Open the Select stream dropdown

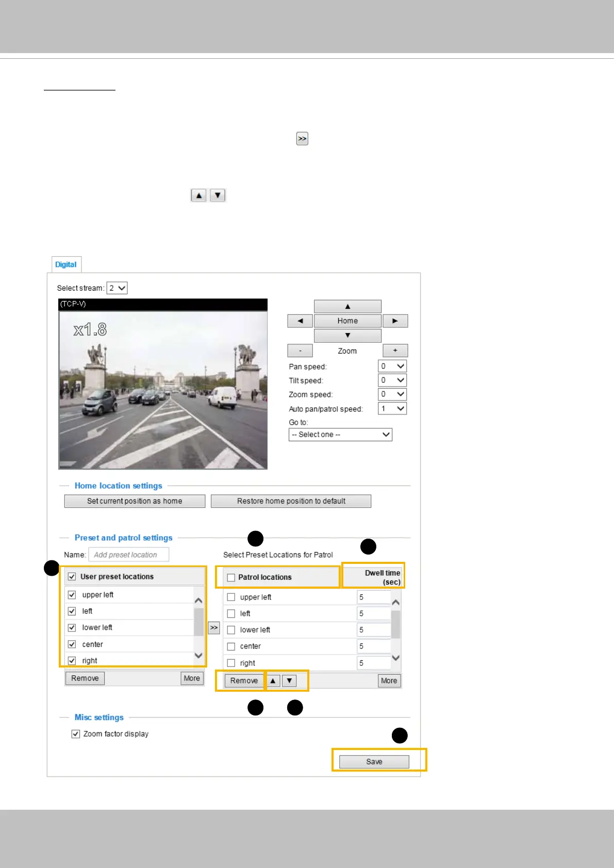(x=117, y=288)
